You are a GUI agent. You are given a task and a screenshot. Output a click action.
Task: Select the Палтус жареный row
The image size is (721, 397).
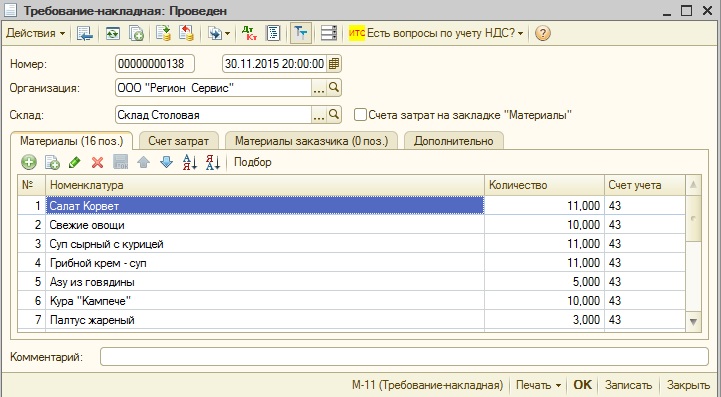(x=351, y=320)
